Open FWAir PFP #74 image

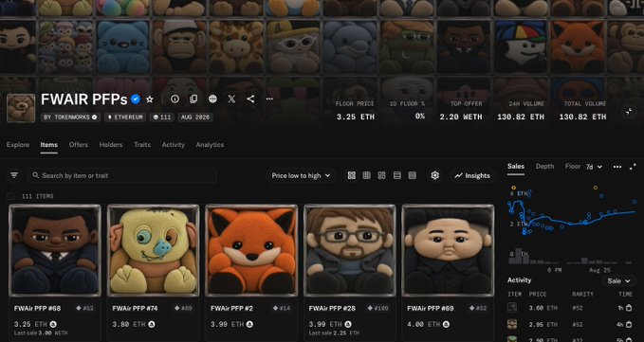pos(154,250)
